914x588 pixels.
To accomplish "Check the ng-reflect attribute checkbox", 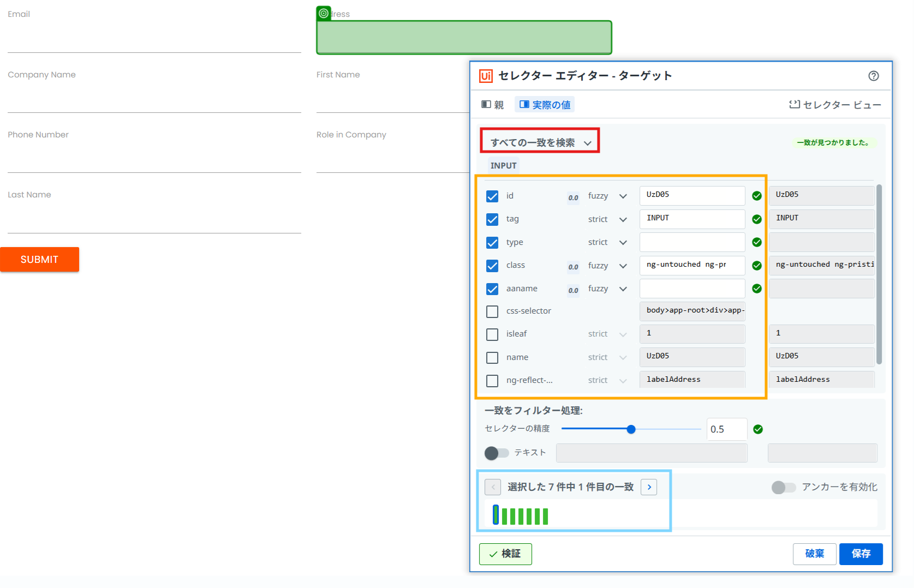I will click(x=492, y=381).
